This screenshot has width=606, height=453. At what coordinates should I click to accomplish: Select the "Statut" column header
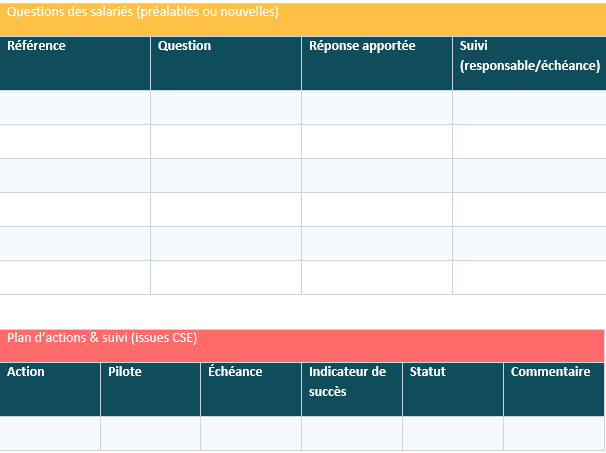coord(453,388)
